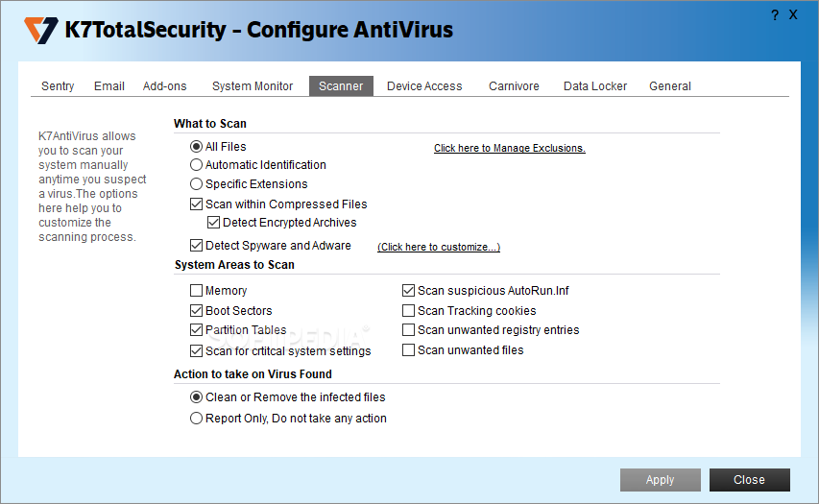This screenshot has height=504, width=819.
Task: Close the Configure AntiVirus window
Action: click(x=793, y=14)
